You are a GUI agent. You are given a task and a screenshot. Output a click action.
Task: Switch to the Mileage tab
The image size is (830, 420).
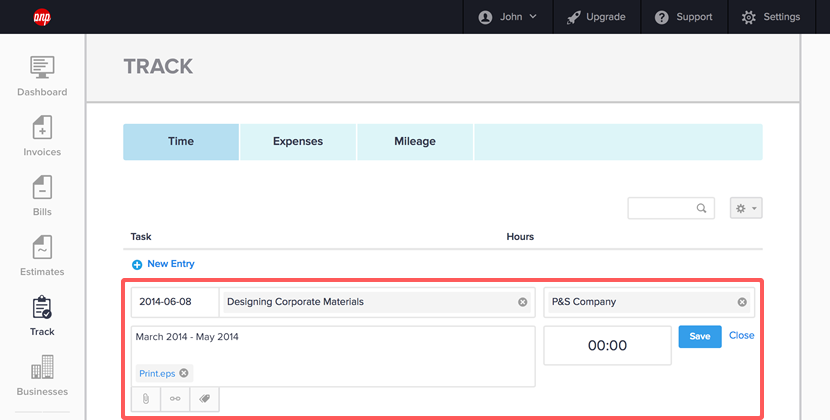(x=415, y=142)
